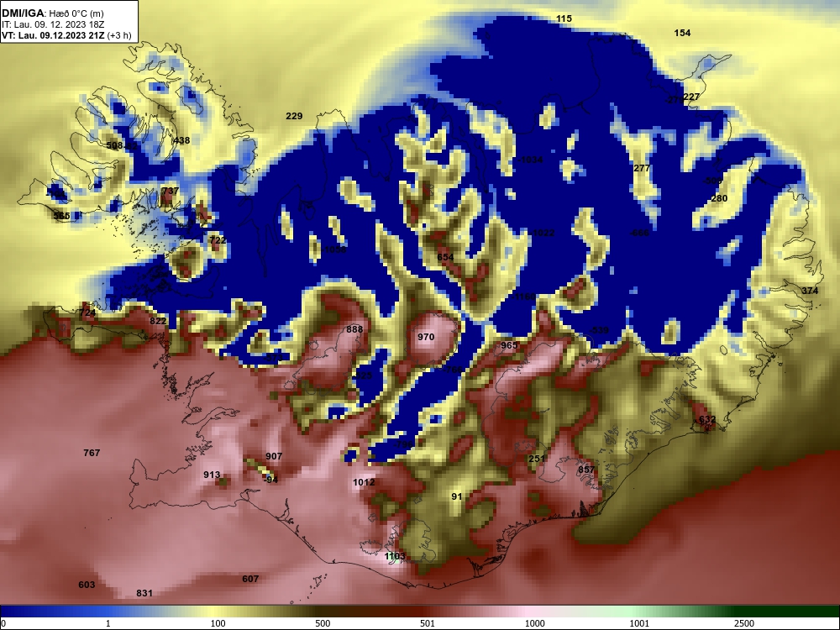Viewport: 840px width, 630px height.
Task: Click the colour scale label 1001
Action: click(x=639, y=623)
